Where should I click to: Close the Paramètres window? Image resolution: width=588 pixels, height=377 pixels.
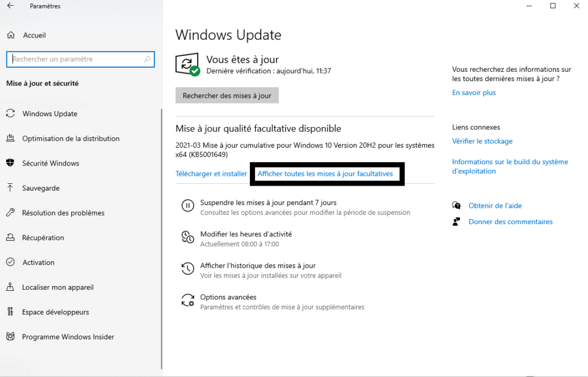pos(577,6)
